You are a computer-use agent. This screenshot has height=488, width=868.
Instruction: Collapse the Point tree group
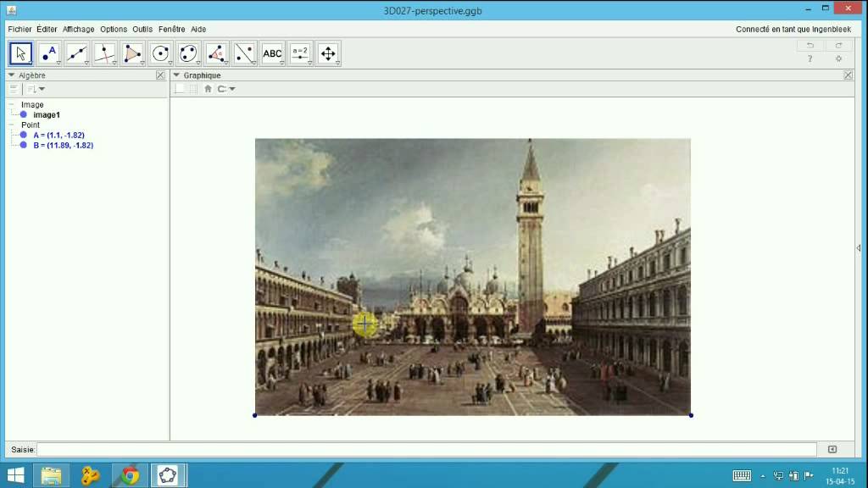click(x=11, y=125)
